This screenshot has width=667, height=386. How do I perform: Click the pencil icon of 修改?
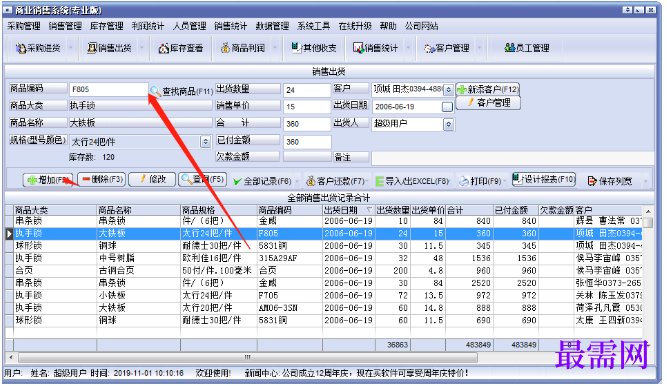[143, 179]
